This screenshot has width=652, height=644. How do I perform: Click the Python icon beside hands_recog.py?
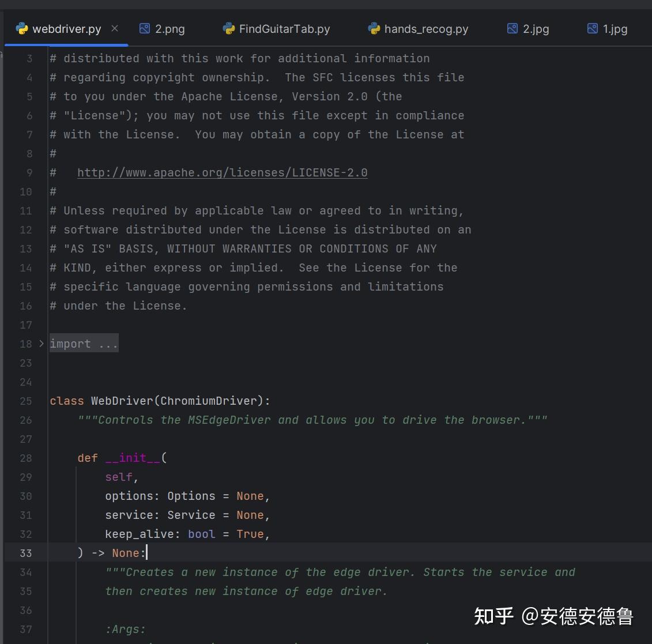(x=374, y=28)
